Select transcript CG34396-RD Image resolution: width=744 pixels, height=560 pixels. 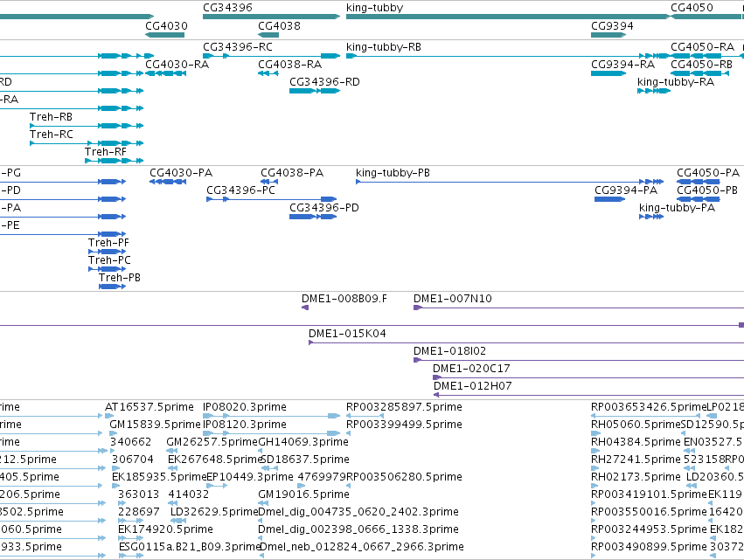(315, 91)
